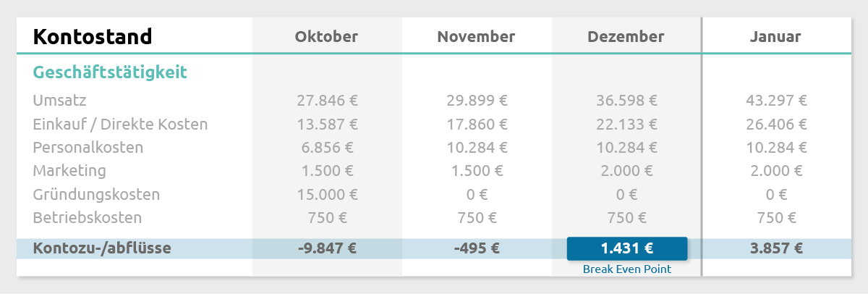Select the Dezember column header
This screenshot has width=868, height=294.
[x=626, y=36]
